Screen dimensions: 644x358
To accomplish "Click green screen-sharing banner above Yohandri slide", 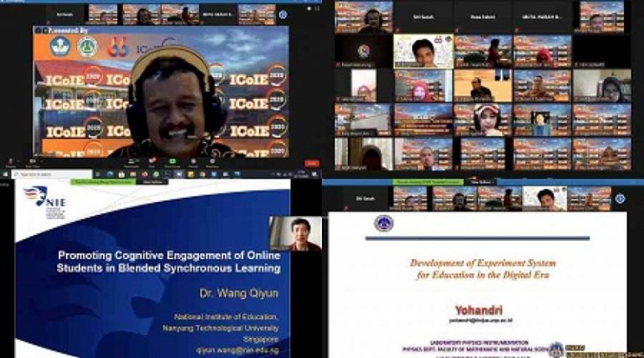I will pyautogui.click(x=428, y=182).
